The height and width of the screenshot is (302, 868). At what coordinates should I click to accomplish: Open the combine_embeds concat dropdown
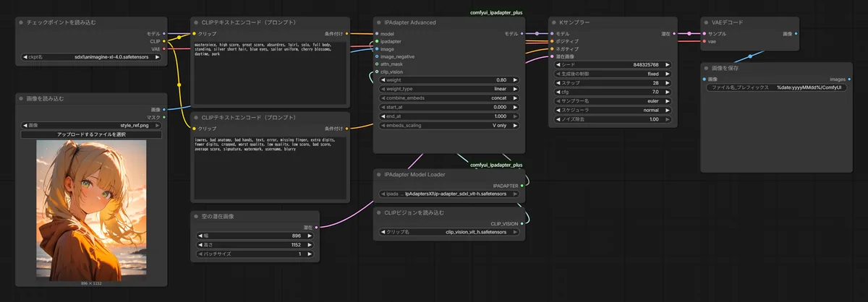pyautogui.click(x=449, y=98)
